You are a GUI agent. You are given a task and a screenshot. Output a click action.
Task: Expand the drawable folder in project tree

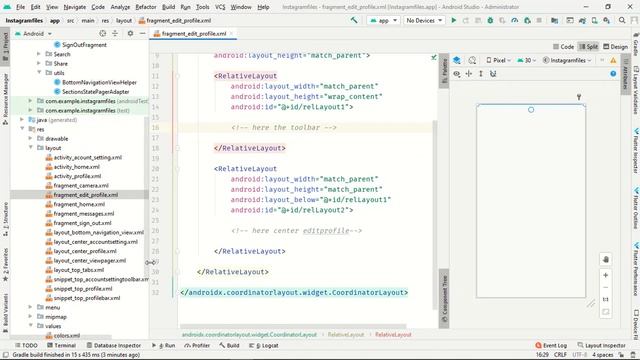pos(31,138)
